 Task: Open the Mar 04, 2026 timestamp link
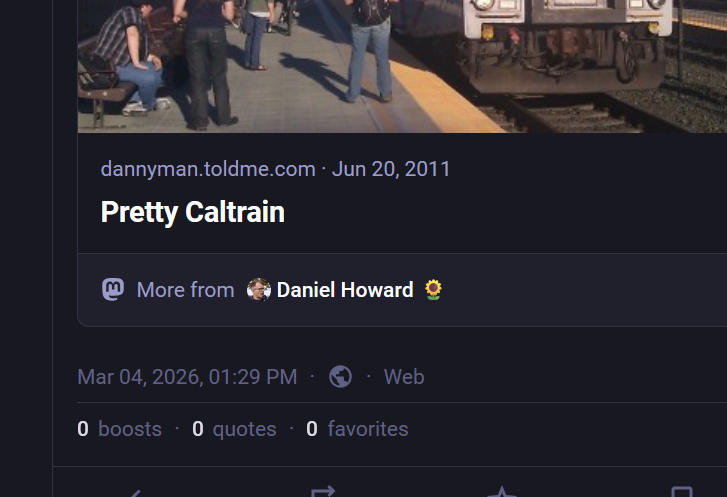point(187,377)
